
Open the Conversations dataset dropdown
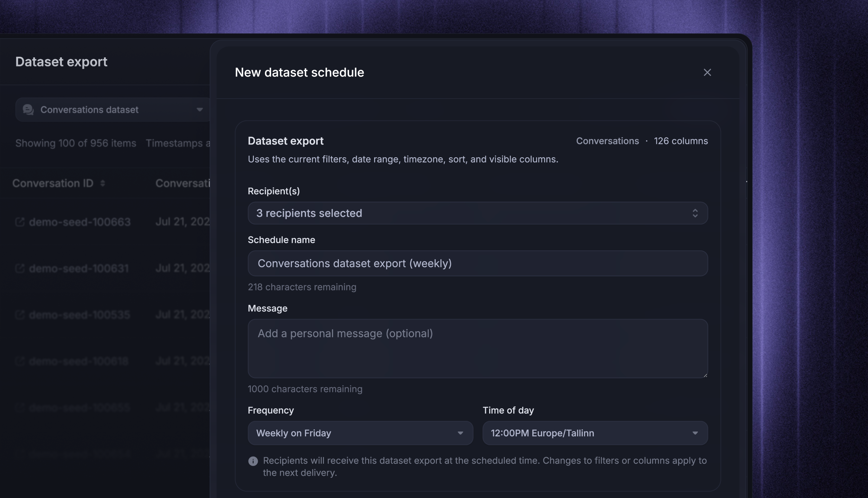[113, 110]
